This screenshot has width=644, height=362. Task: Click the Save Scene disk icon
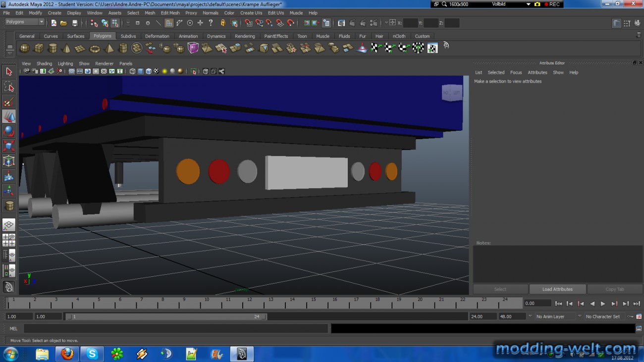coord(75,23)
